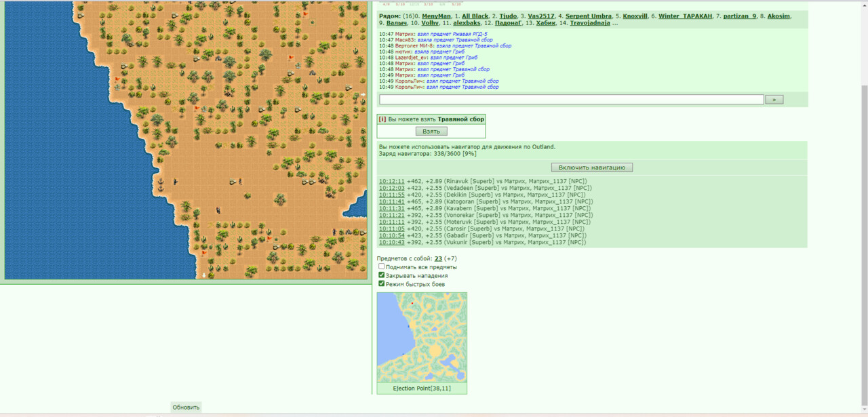Image resolution: width=868 pixels, height=417 pixels.
Task: Click 'Включить навигацию' button
Action: (592, 167)
